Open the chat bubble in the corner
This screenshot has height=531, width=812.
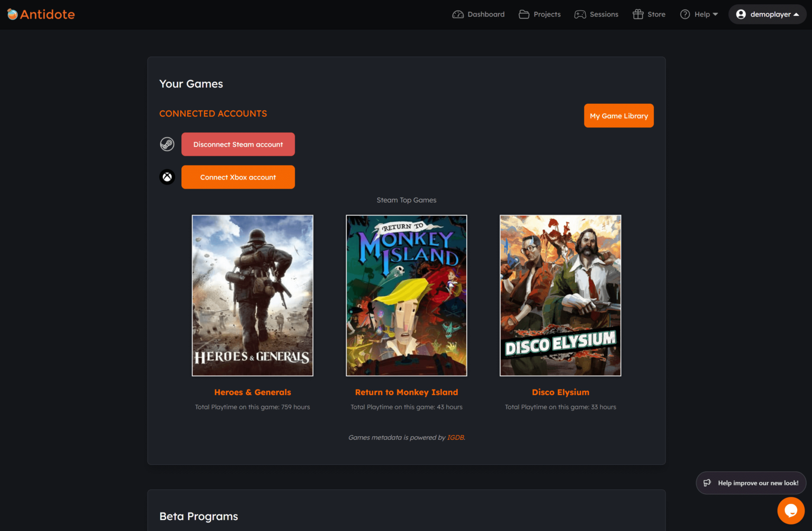pos(791,510)
